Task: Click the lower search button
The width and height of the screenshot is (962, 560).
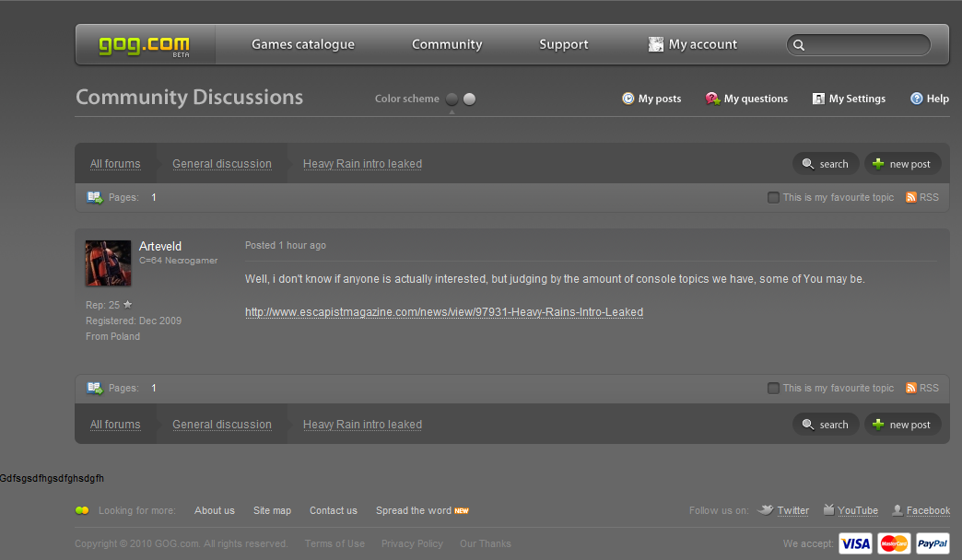Action: coord(826,425)
